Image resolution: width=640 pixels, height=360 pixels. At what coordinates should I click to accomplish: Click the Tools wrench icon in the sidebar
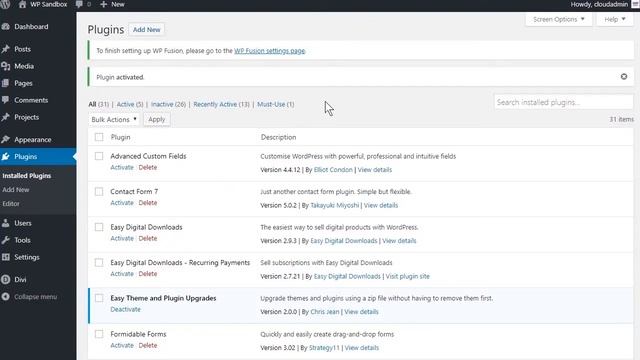click(x=5, y=240)
